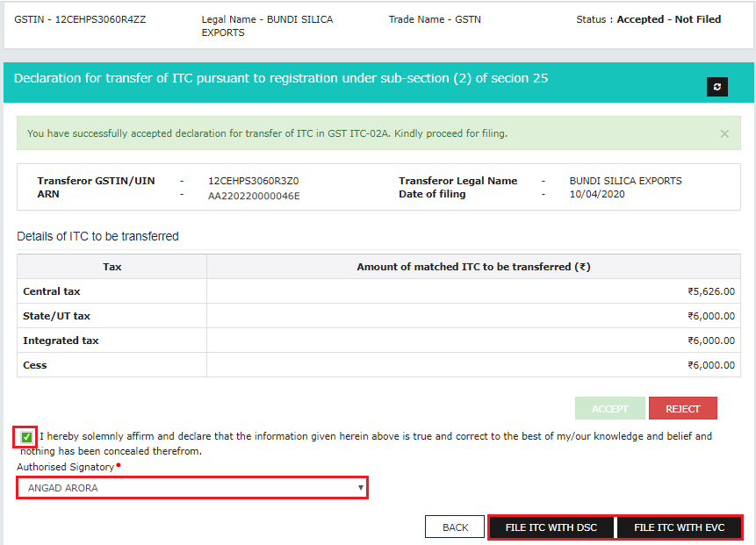
Task: Click the Cess row label
Action: pos(35,365)
